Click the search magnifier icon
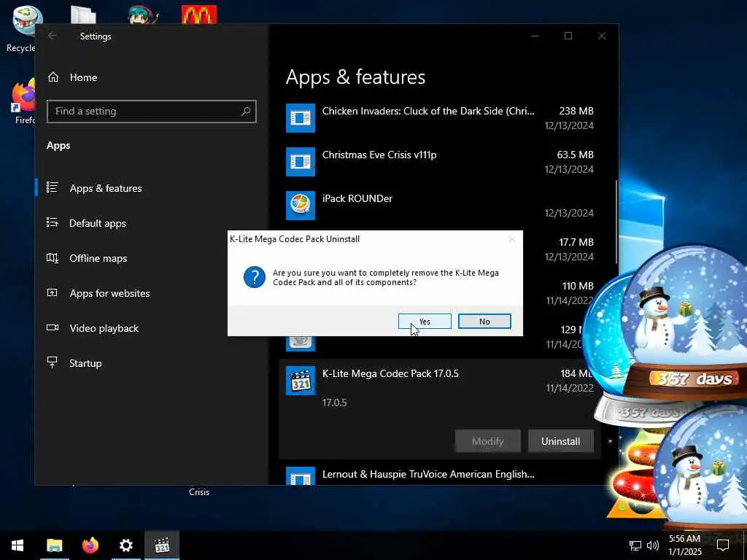Screen dimensions: 747x560 tap(246, 112)
